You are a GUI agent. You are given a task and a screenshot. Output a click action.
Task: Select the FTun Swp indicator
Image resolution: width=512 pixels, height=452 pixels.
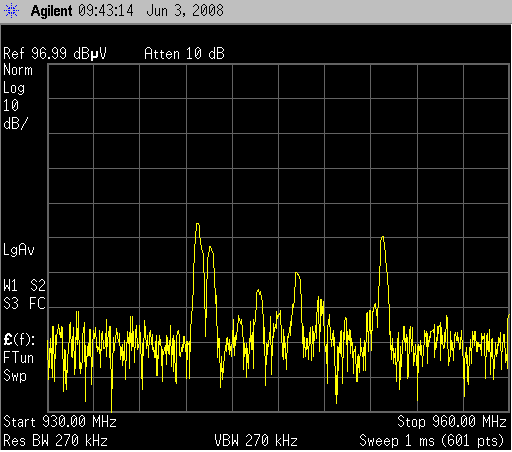[18, 367]
